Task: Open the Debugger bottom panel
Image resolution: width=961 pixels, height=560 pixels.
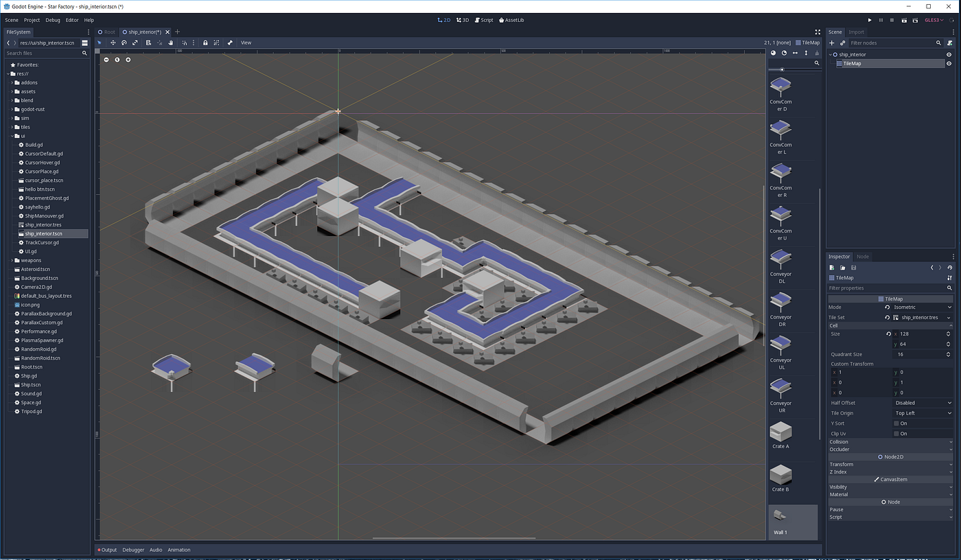Action: coord(133,550)
